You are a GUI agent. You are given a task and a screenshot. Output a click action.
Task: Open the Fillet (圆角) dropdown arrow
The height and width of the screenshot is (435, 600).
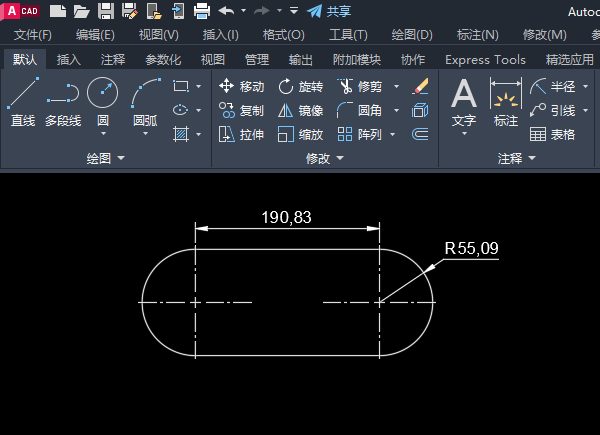(x=396, y=111)
